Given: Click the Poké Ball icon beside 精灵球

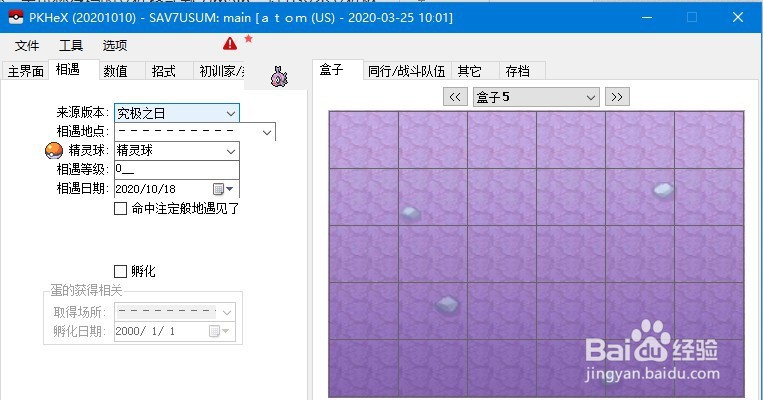Looking at the screenshot, I should pos(54,150).
